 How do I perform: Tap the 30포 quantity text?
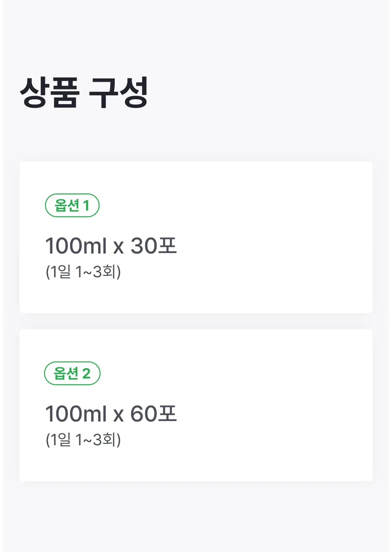[x=153, y=246]
